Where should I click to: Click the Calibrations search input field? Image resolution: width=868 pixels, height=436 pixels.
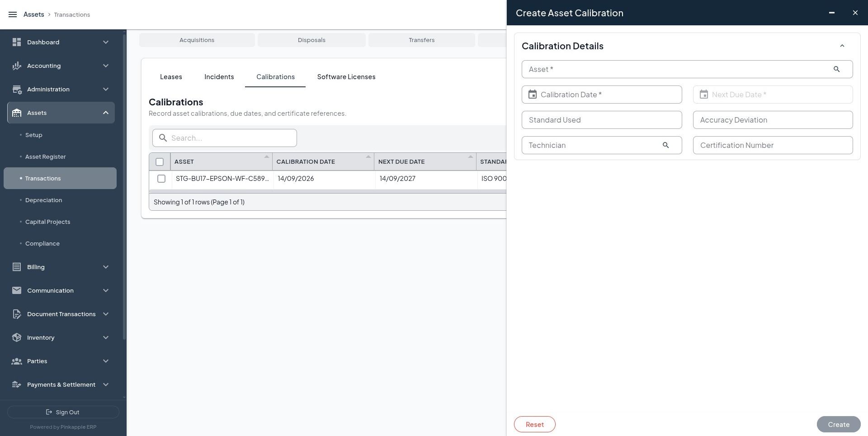225,138
